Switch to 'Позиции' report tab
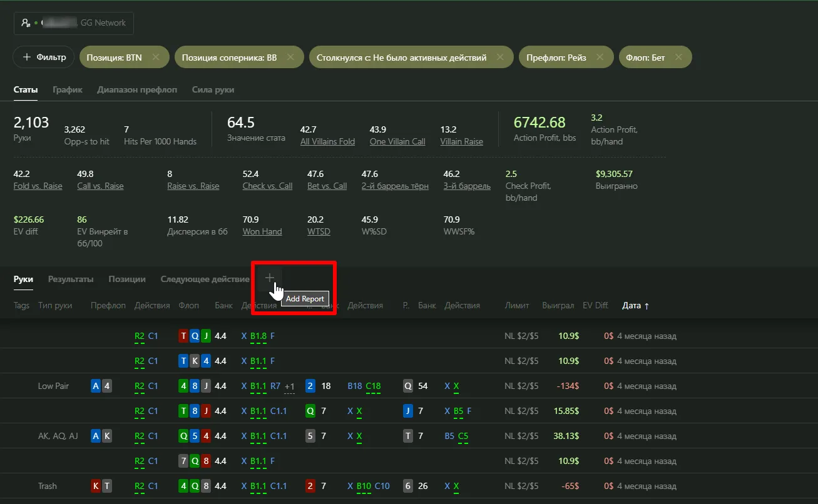This screenshot has height=504, width=818. [x=127, y=280]
